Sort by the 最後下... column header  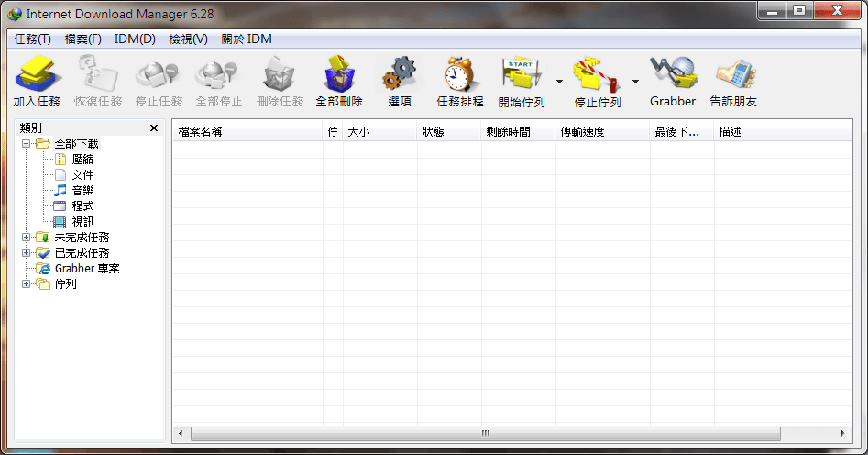pyautogui.click(x=681, y=132)
